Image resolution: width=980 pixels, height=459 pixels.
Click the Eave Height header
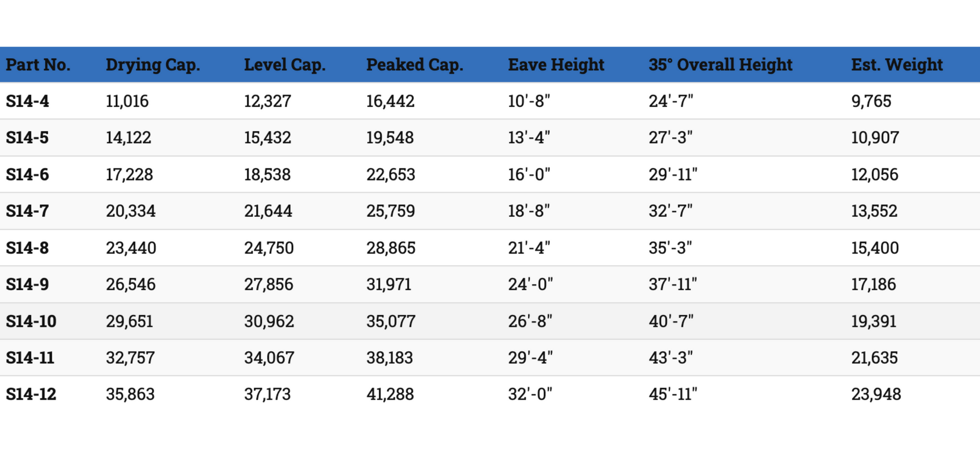click(556, 65)
